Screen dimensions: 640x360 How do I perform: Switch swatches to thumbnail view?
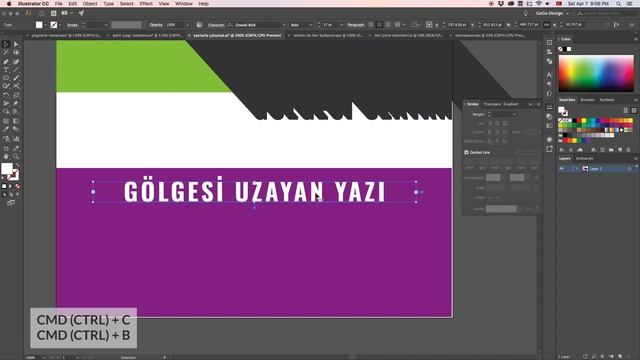(x=633, y=111)
